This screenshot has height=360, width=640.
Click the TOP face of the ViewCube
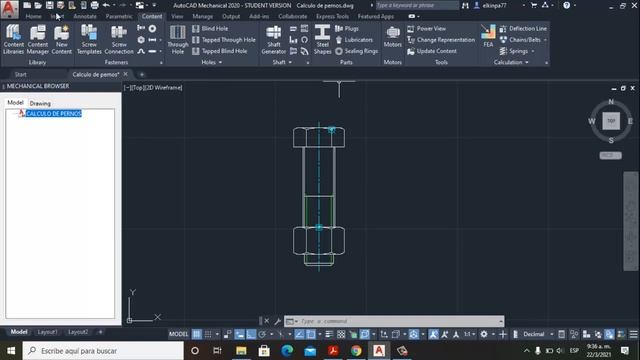611,121
